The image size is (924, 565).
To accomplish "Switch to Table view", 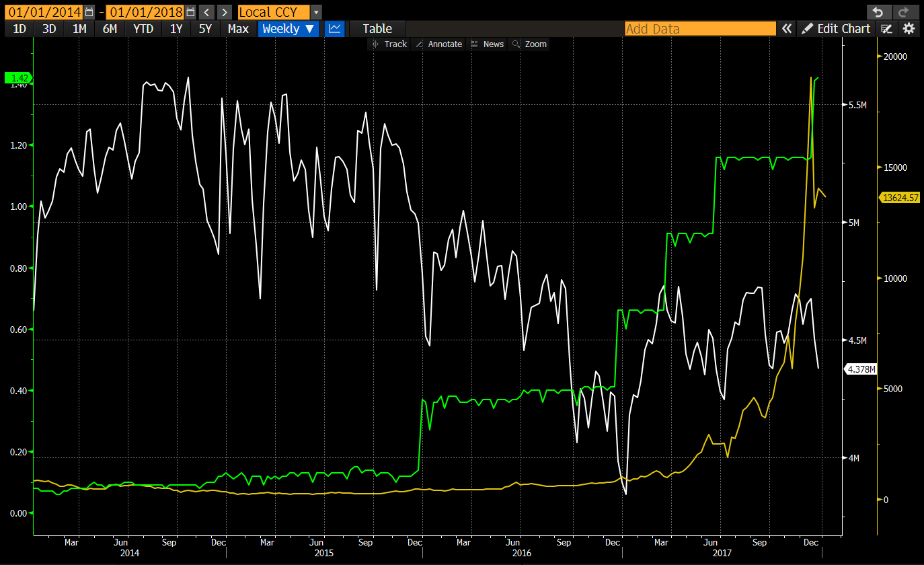I will pyautogui.click(x=377, y=28).
